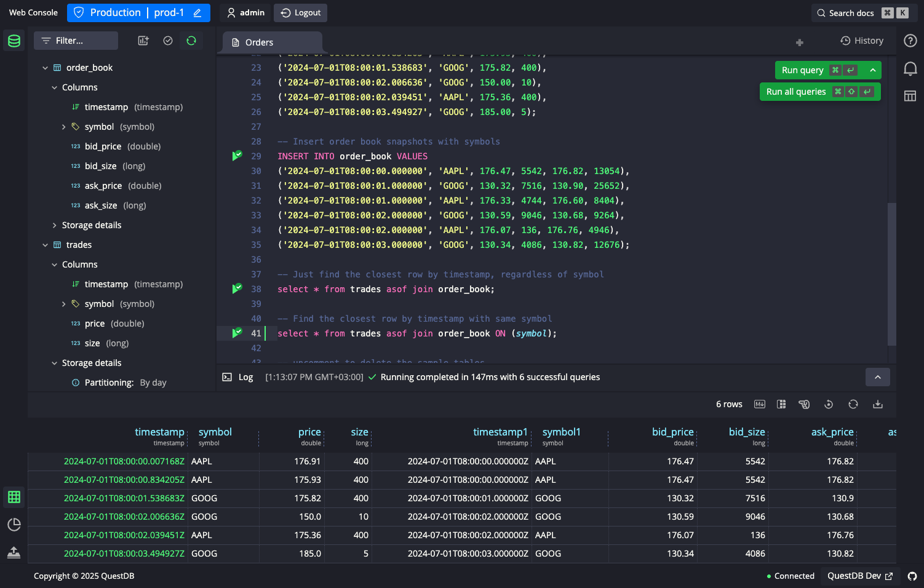Screen dimensions: 924x588
Task: Select the chart/pie icon in left rail
Action: click(x=14, y=525)
